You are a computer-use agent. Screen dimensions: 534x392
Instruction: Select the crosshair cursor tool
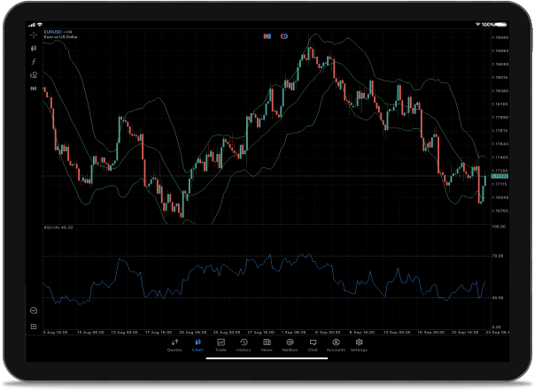(x=34, y=35)
